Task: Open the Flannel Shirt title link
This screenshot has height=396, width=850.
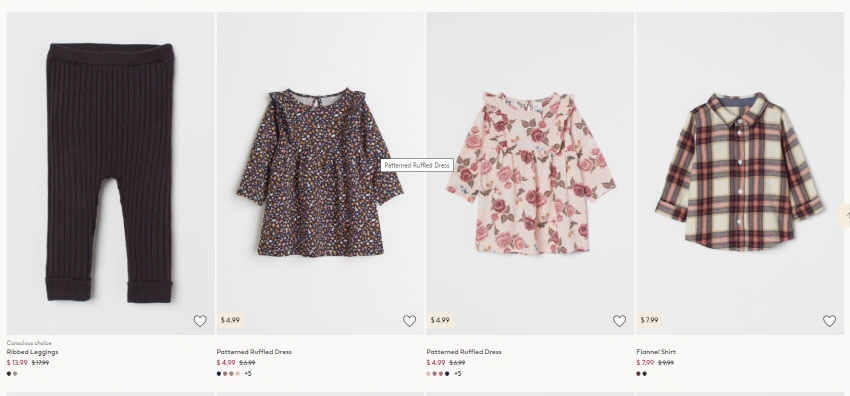Action: point(656,352)
